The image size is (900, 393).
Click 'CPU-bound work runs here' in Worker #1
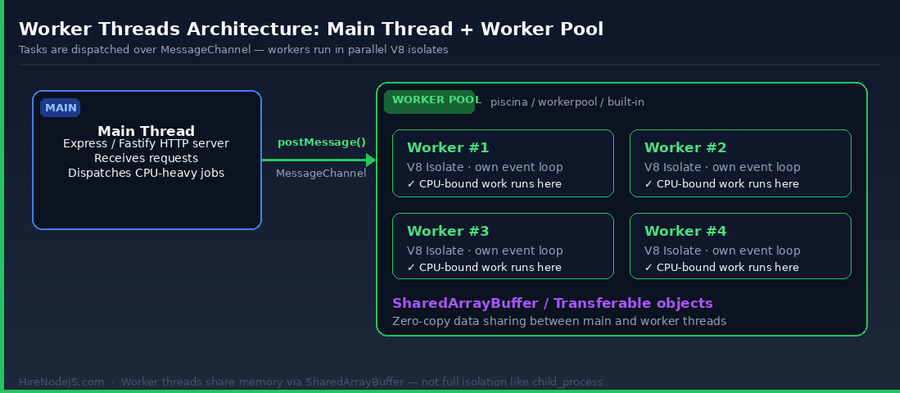(484, 184)
